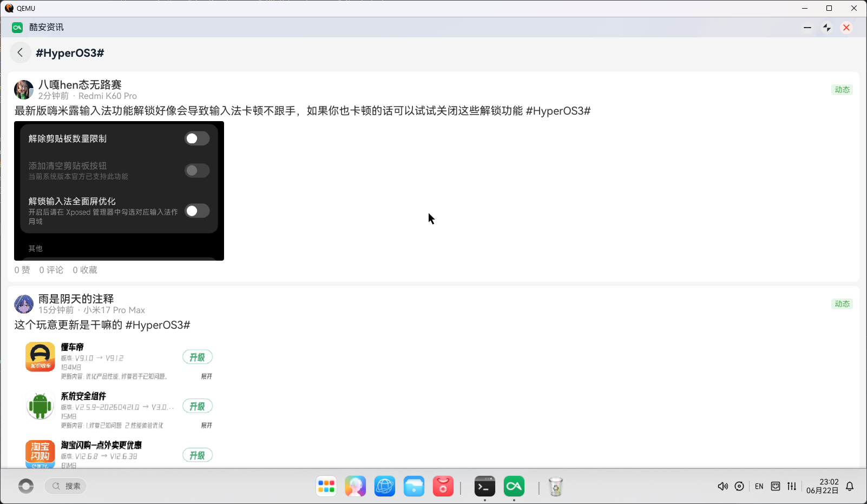Open the notification bell in the tray
Image resolution: width=867 pixels, height=504 pixels.
click(x=850, y=486)
